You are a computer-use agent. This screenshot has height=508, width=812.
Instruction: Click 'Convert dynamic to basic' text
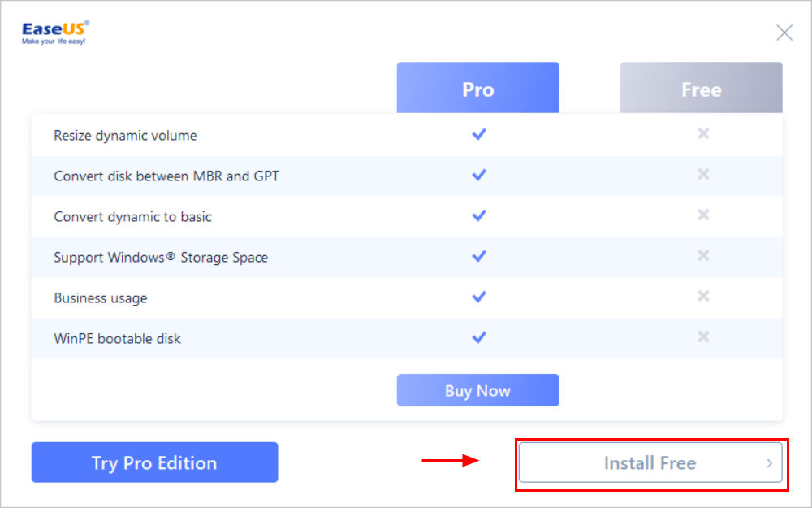point(132,217)
